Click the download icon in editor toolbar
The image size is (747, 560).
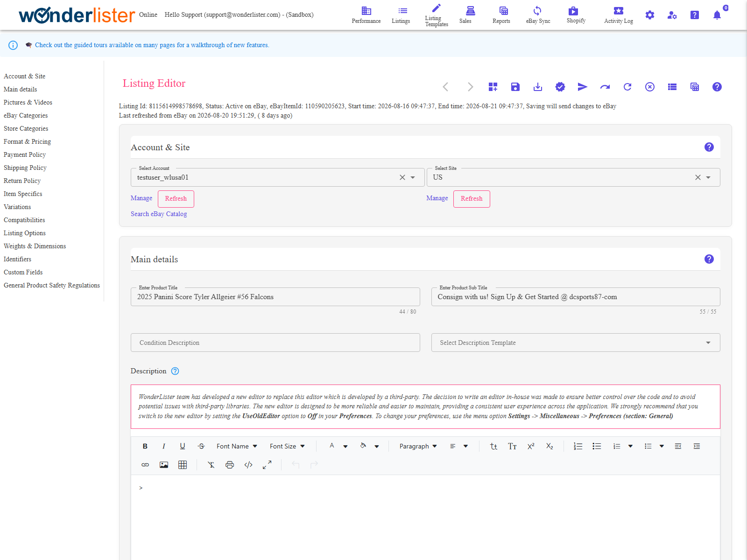point(538,87)
